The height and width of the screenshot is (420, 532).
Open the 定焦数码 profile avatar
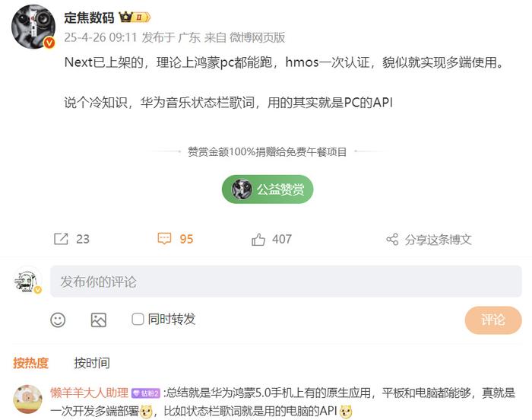33,27
